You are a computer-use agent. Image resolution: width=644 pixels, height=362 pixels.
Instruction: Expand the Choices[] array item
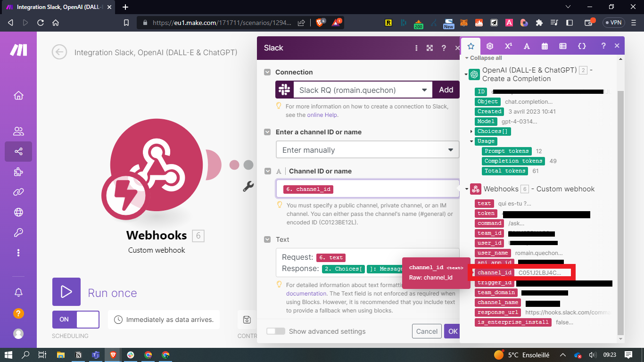coord(471,132)
